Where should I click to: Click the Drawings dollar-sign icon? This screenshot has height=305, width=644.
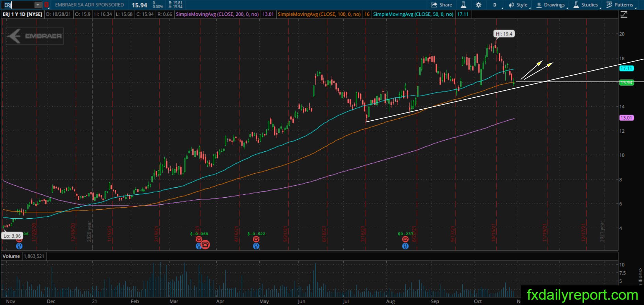pos(539,5)
